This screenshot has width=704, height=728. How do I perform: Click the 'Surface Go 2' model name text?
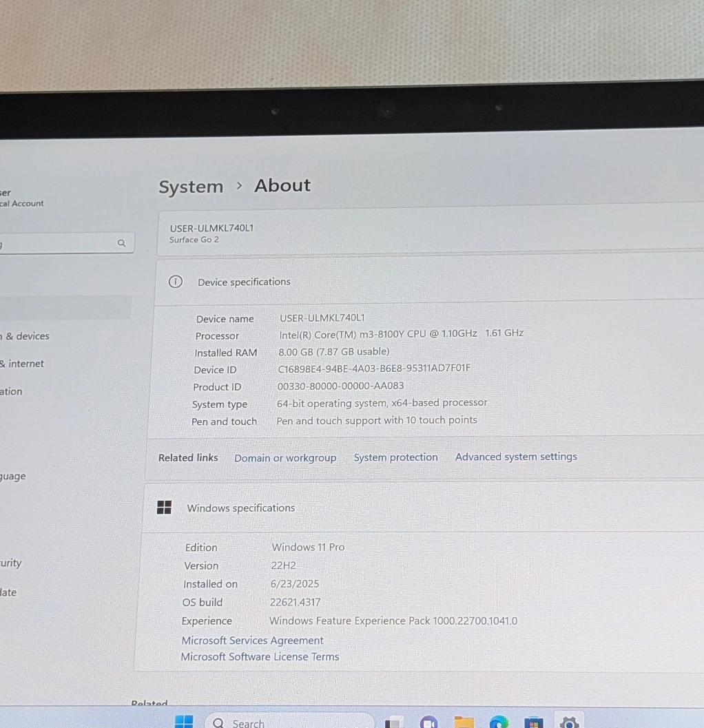pyautogui.click(x=194, y=240)
